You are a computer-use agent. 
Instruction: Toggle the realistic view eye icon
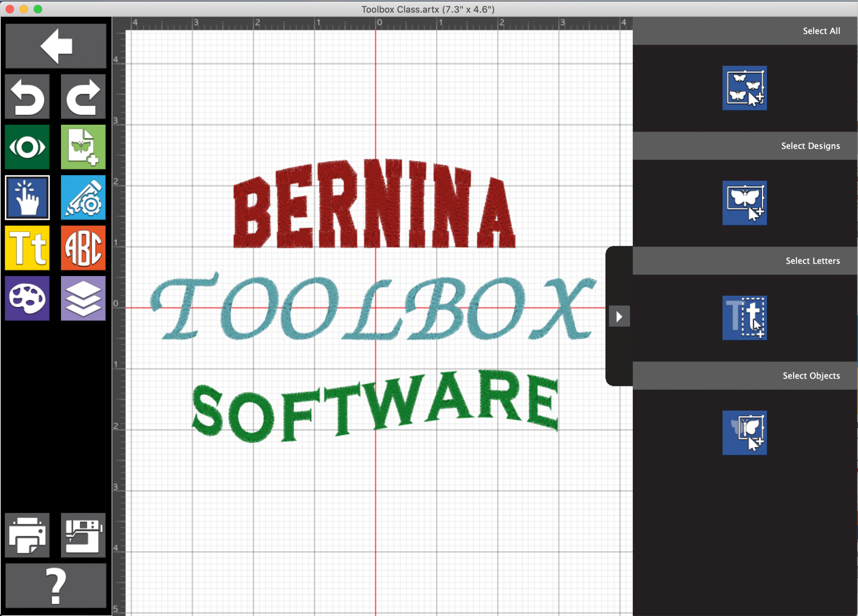pos(27,147)
